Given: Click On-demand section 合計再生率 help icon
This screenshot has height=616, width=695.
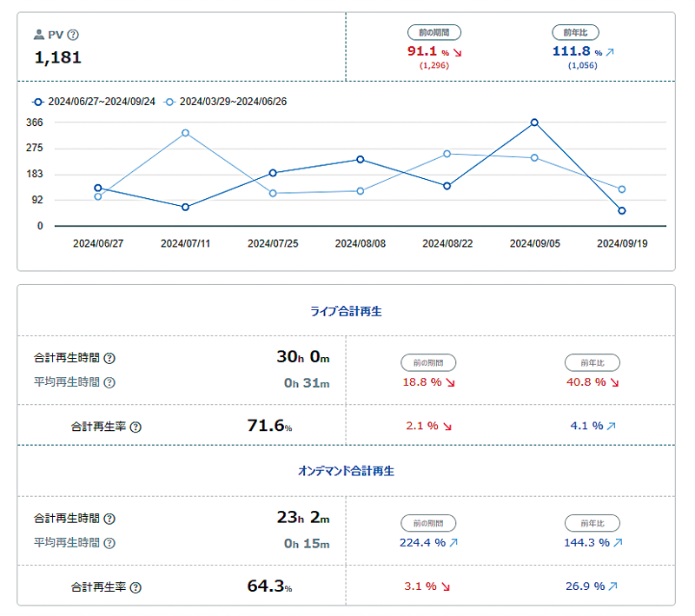Looking at the screenshot, I should [136, 587].
